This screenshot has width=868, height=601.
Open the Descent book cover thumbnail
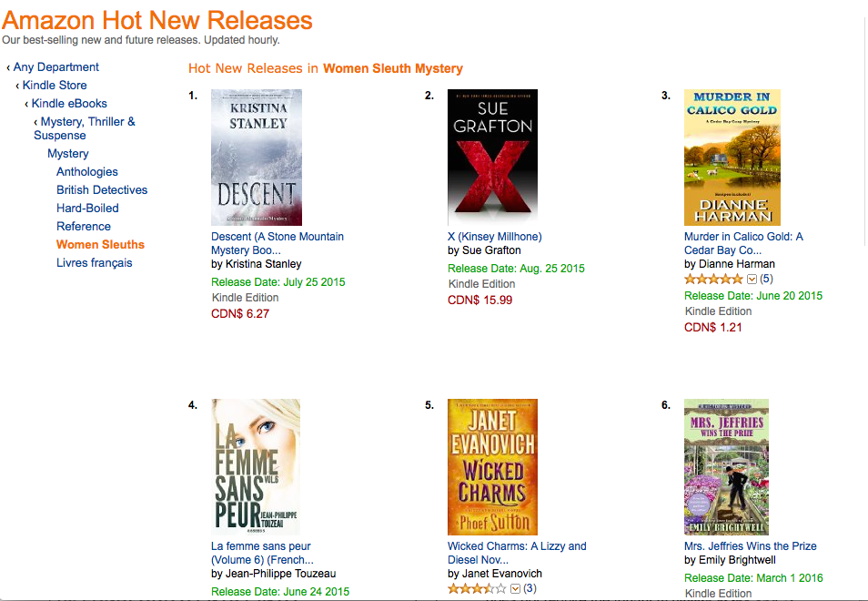tap(257, 158)
